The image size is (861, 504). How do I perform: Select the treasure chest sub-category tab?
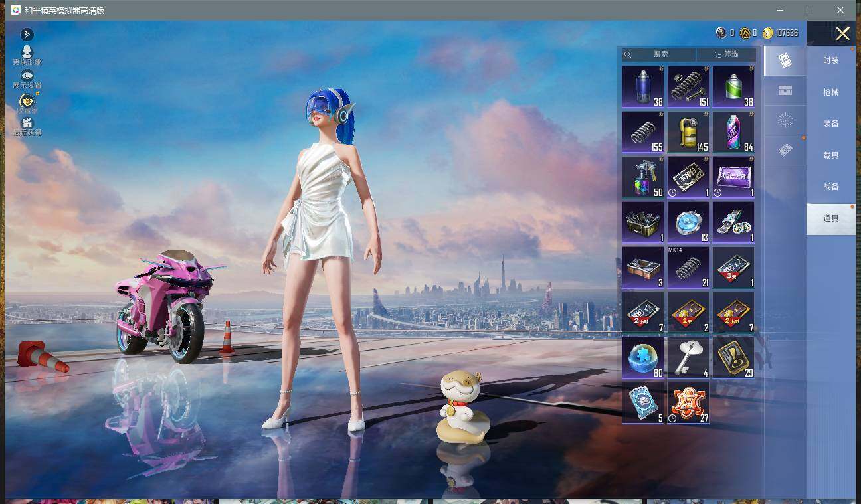785,90
